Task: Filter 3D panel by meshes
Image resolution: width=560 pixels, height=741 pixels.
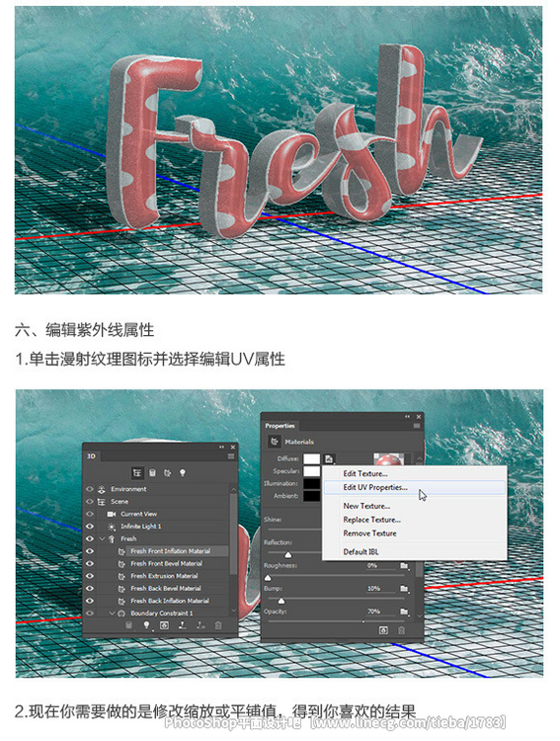Action: coord(152,472)
